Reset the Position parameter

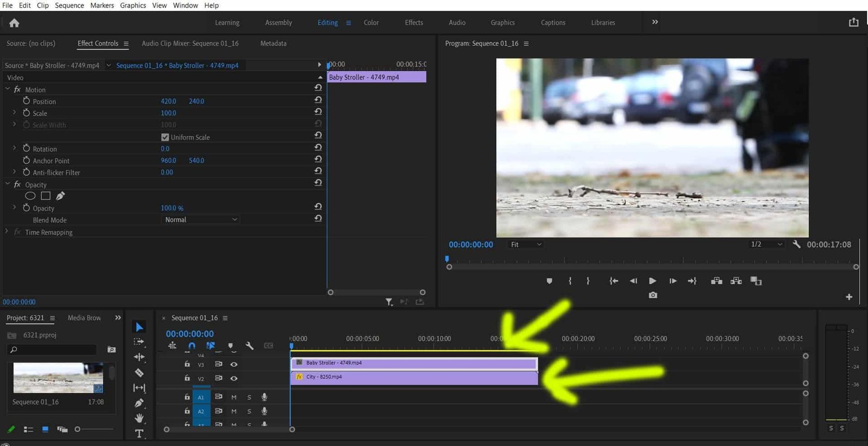[x=318, y=100]
